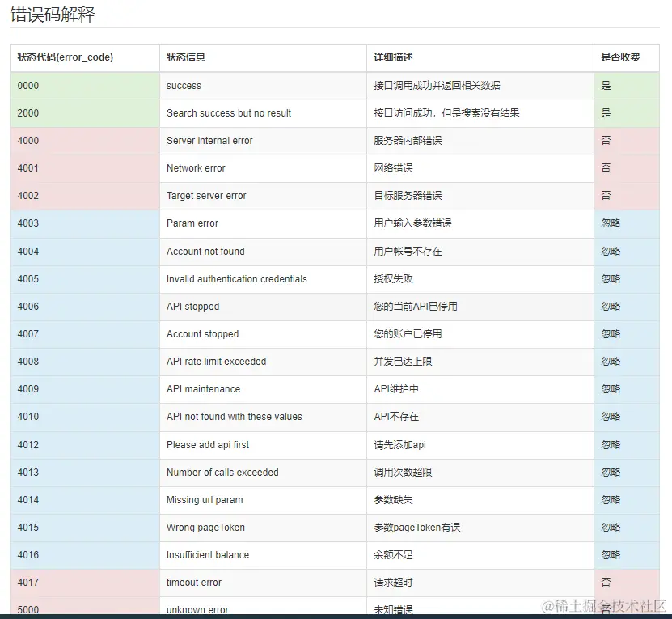Select 'API stopped' text
This screenshot has width=672, height=619.
coord(192,307)
